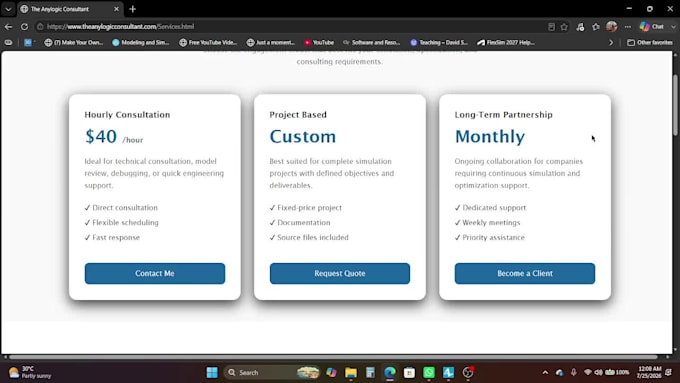The height and width of the screenshot is (383, 680).
Task: Open the Windows Start menu
Action: coord(212,372)
